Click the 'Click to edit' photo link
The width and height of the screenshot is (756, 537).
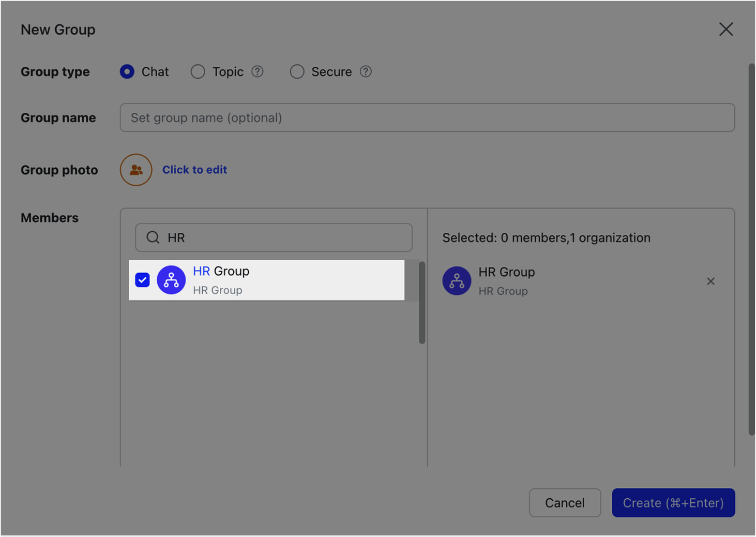point(194,170)
